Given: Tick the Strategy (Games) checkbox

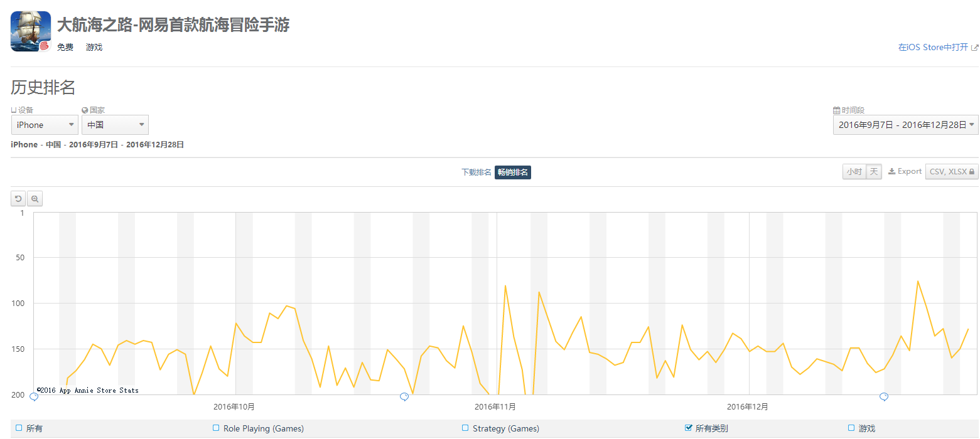Looking at the screenshot, I should (x=465, y=428).
